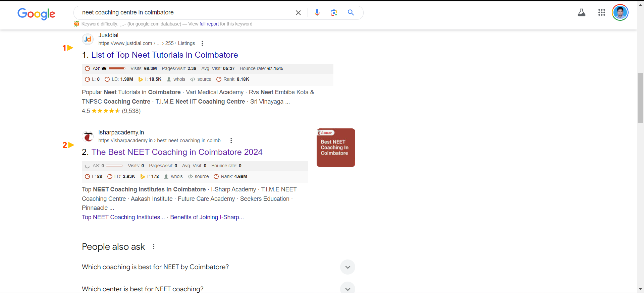Expand 'Which coaching is best for NEET' question
Viewport: 644px width, 293px height.
(347, 267)
